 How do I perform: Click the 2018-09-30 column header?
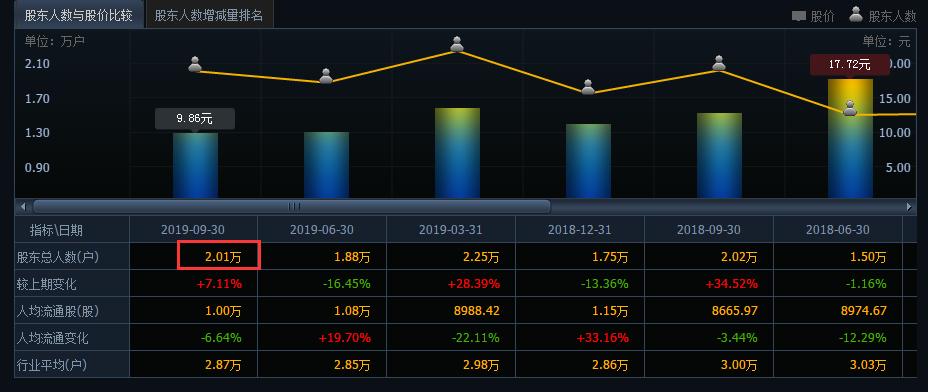(x=709, y=230)
